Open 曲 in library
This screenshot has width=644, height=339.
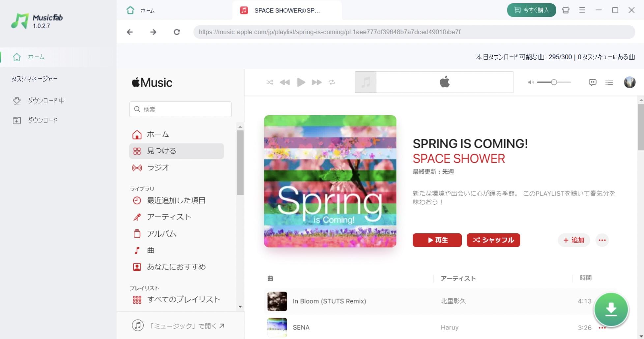[177, 250]
